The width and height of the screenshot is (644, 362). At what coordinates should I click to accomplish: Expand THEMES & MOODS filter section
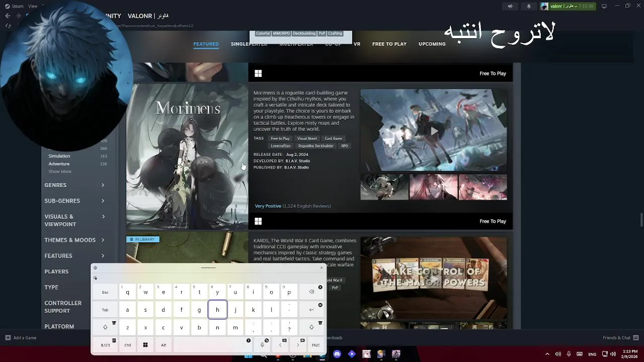[74, 240]
